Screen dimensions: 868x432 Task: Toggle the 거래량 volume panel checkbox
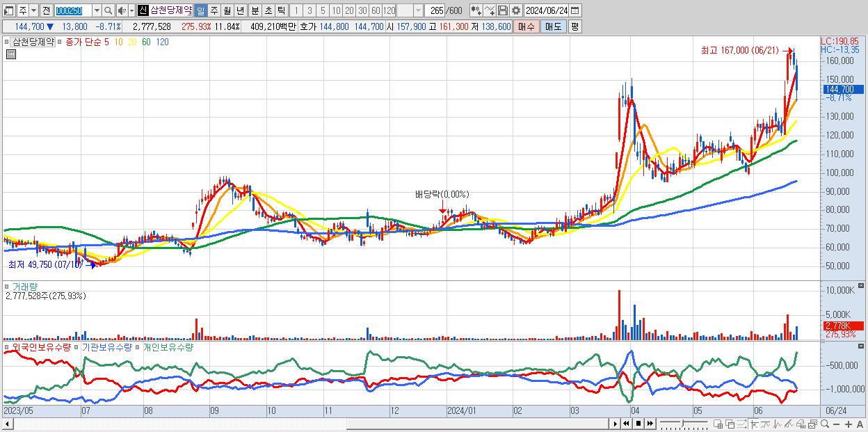pos(8,286)
